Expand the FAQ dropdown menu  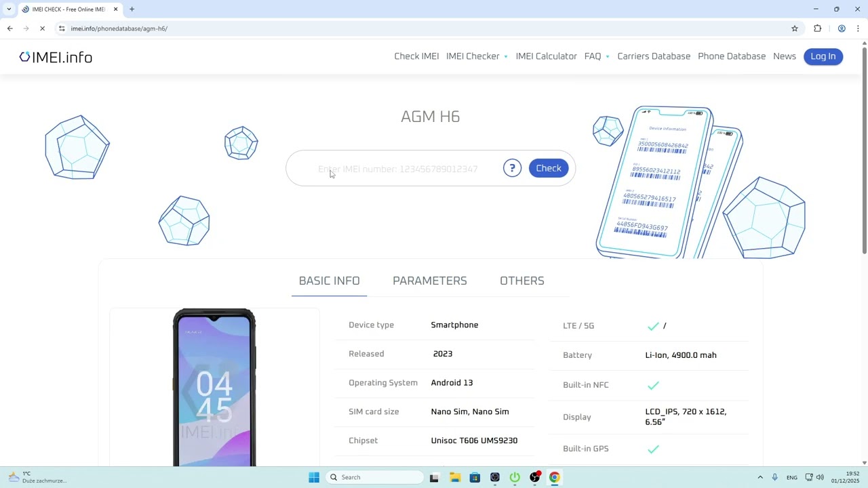597,56
